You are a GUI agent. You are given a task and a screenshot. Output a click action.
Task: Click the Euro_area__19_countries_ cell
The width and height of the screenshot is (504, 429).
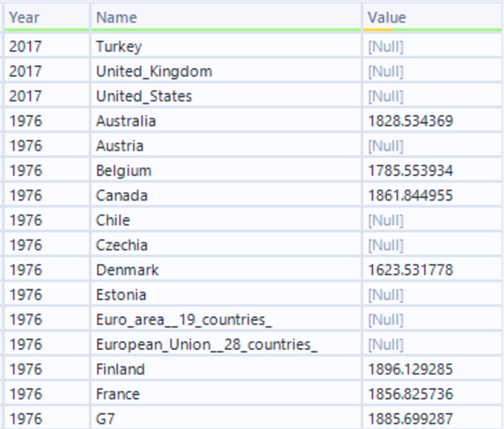pos(226,319)
